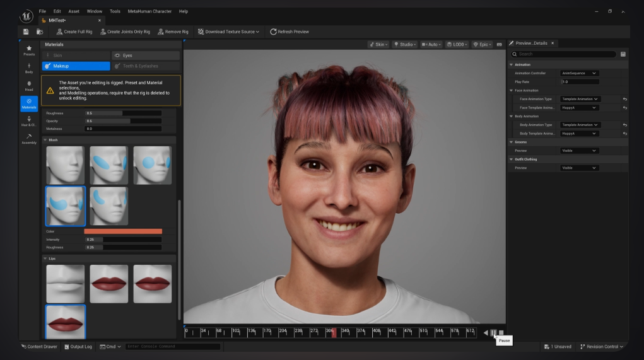Image resolution: width=644 pixels, height=360 pixels.
Task: Click the save asset icon in toolbar
Action: point(26,32)
